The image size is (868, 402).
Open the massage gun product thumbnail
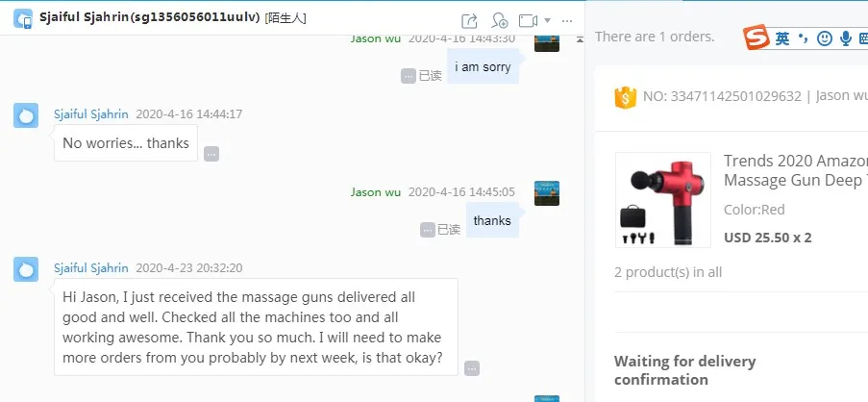tap(663, 200)
